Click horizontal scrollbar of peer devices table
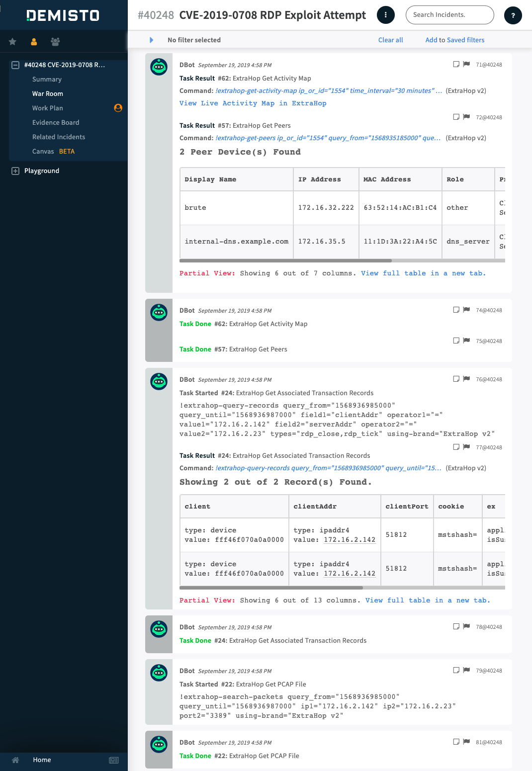532x771 pixels. tap(285, 260)
